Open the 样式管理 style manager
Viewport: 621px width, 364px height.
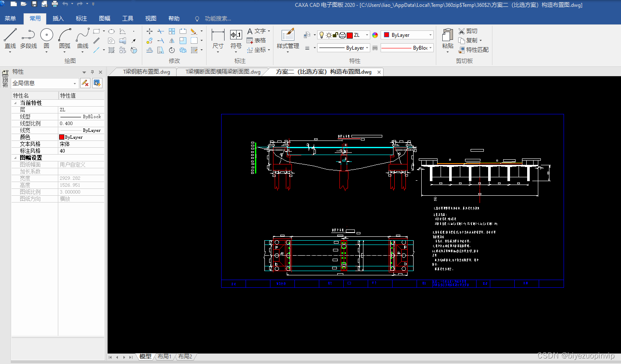pos(288,36)
